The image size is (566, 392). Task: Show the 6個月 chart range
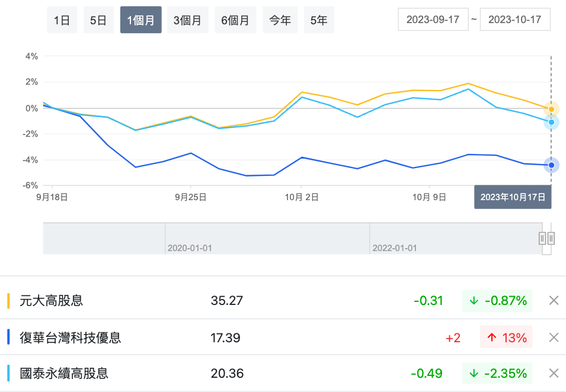[x=235, y=21]
